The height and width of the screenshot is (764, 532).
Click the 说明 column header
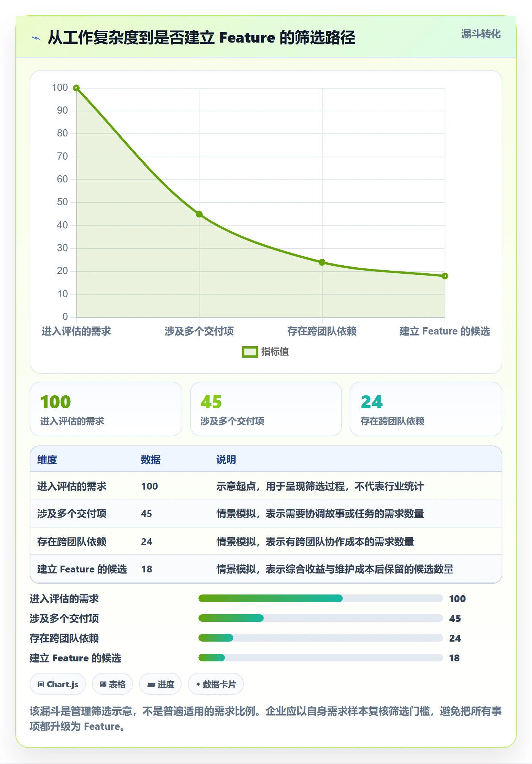226,460
